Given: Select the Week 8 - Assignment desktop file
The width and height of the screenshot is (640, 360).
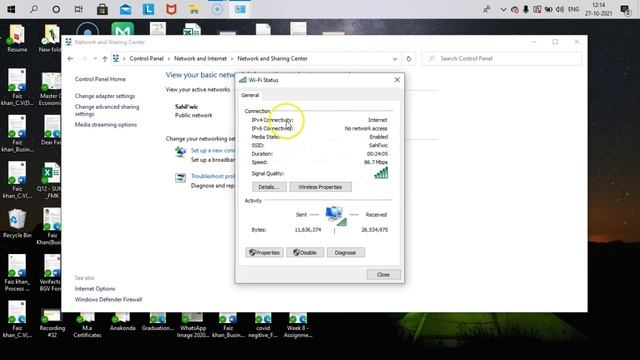Looking at the screenshot, I should coord(298,325).
